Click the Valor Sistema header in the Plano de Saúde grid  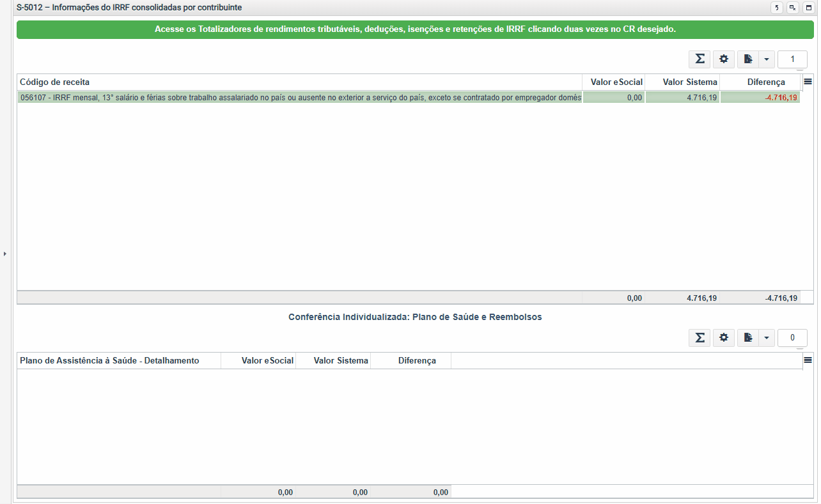pos(333,361)
